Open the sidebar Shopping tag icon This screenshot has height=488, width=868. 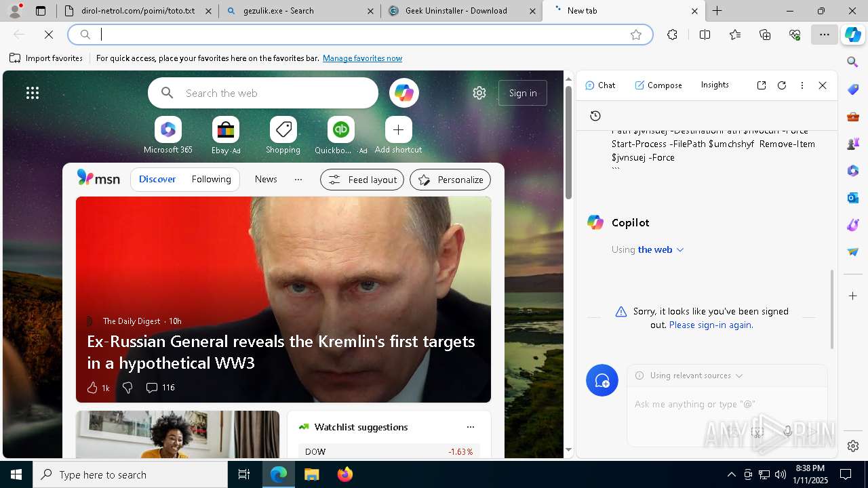coord(853,89)
